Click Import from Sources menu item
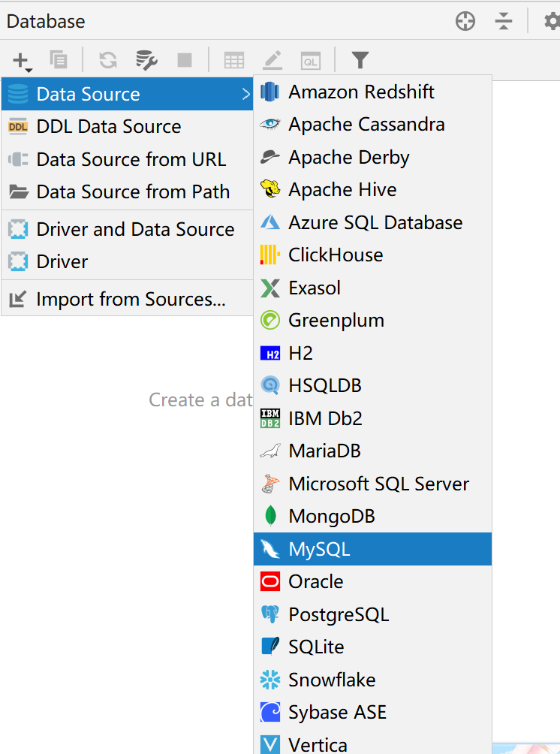 tap(131, 300)
